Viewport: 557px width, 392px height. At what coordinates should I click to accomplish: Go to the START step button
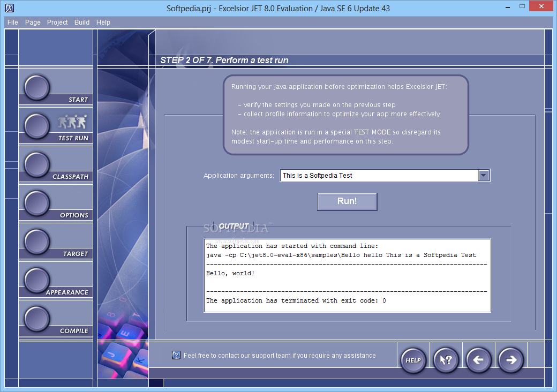coord(37,87)
